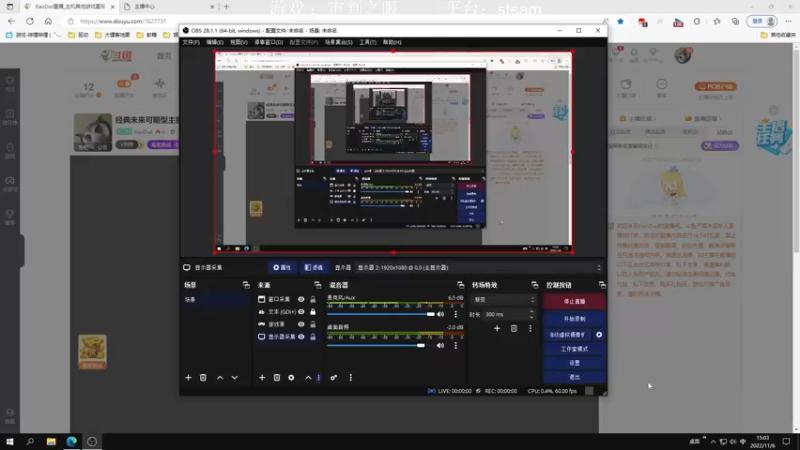Open advanced audio properties gears icon
Image resolution: width=800 pixels, height=450 pixels.
334,378
